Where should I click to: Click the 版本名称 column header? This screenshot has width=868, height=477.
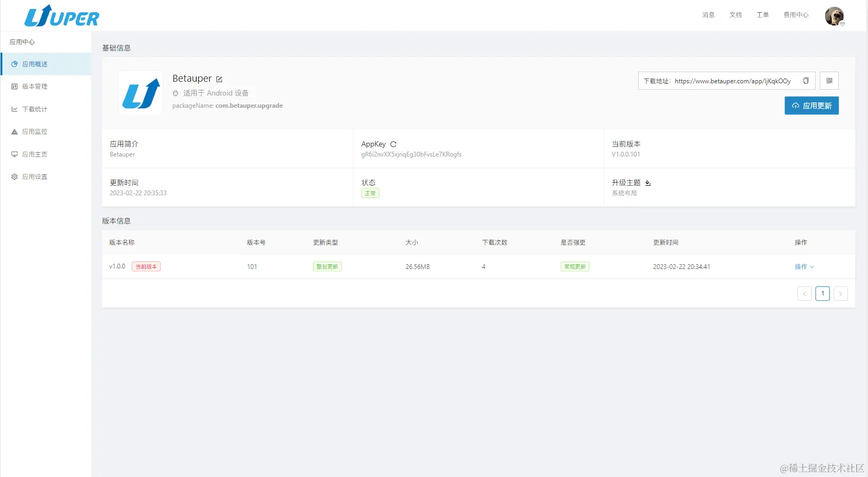point(121,242)
